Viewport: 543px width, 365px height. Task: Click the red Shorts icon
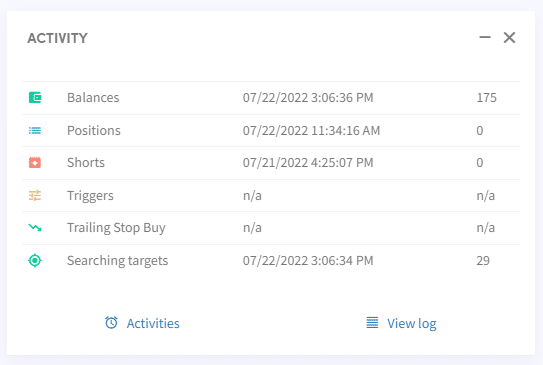coord(35,162)
